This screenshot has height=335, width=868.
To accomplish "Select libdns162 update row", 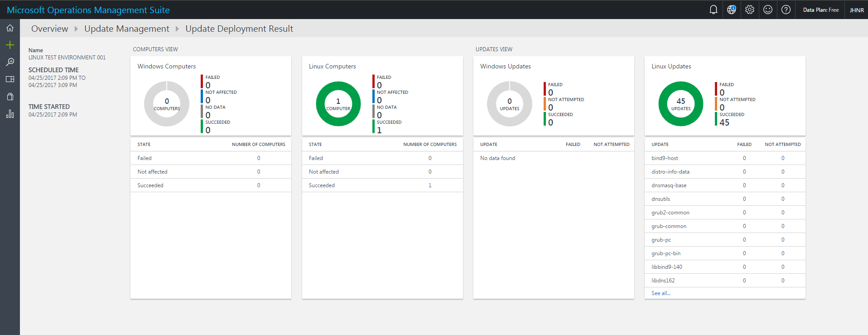I will (x=725, y=281).
